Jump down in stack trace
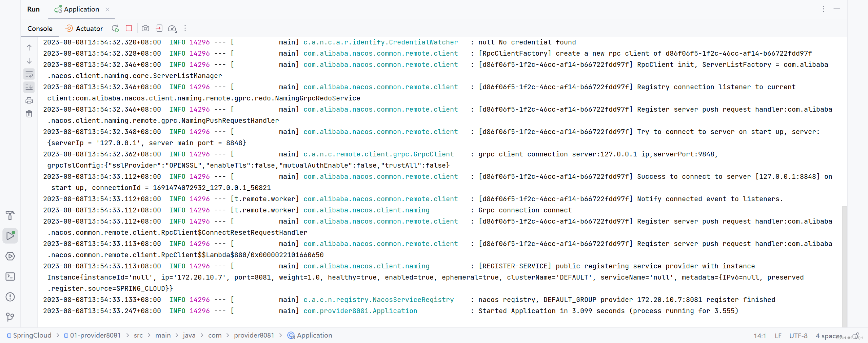Screen dimensions: 868x343 (29, 61)
